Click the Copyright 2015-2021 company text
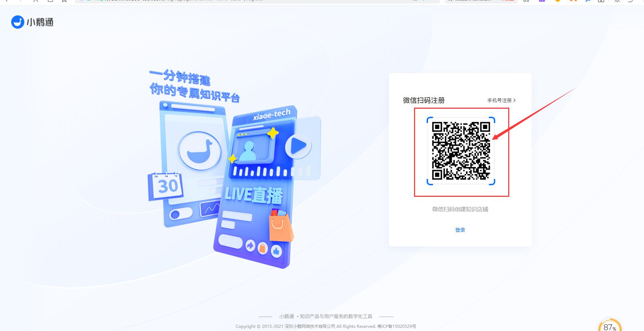The image size is (644, 331). point(306,326)
